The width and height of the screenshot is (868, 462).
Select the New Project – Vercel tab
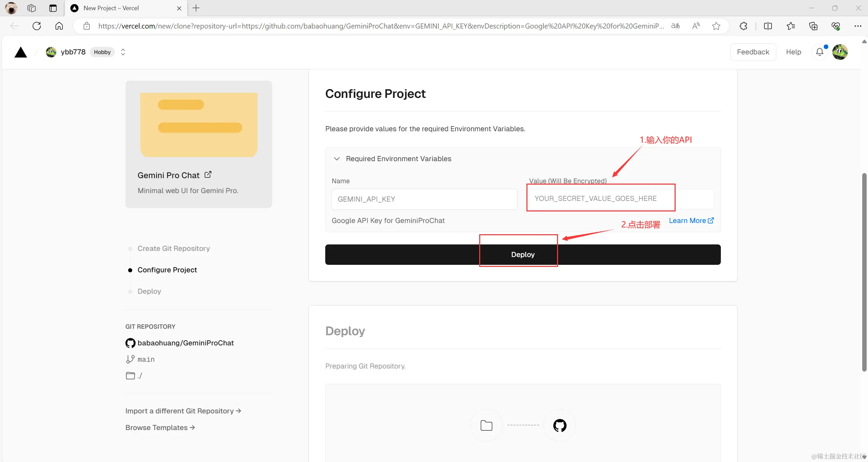[111, 8]
